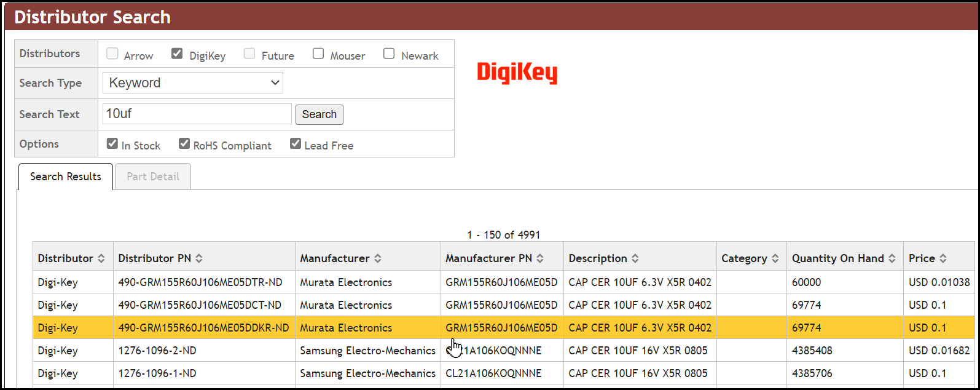Click Samsung Electro-Mechanics in 1276-1096-1-ND row
Screen dimensions: 980x390
click(x=368, y=373)
